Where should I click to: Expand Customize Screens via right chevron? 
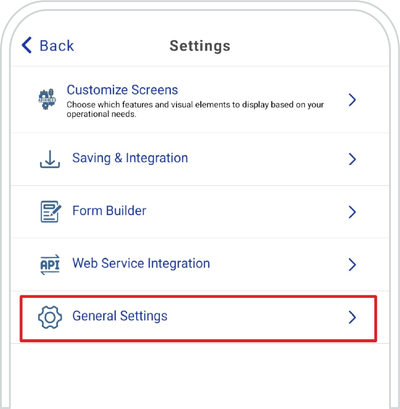pos(352,100)
